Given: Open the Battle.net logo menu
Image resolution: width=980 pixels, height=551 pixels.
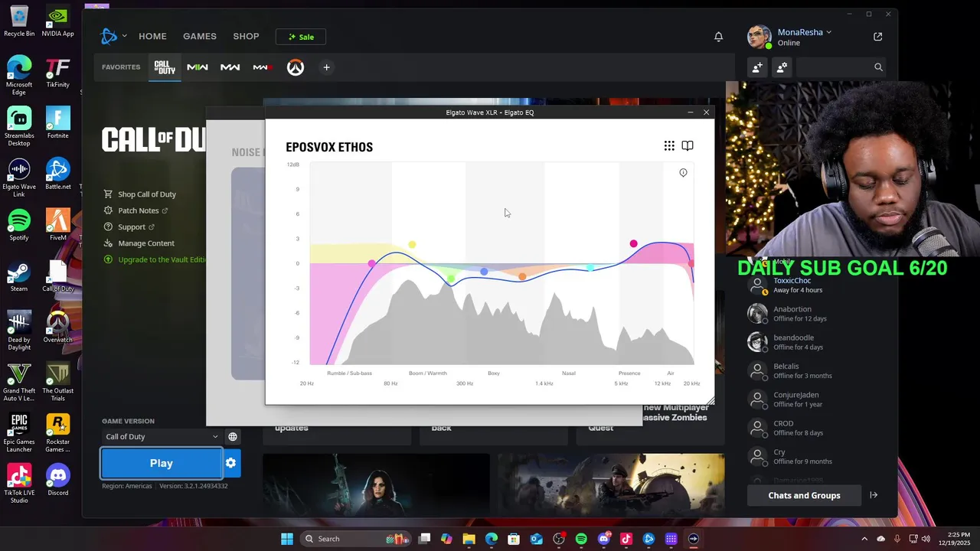Looking at the screenshot, I should pos(113,36).
